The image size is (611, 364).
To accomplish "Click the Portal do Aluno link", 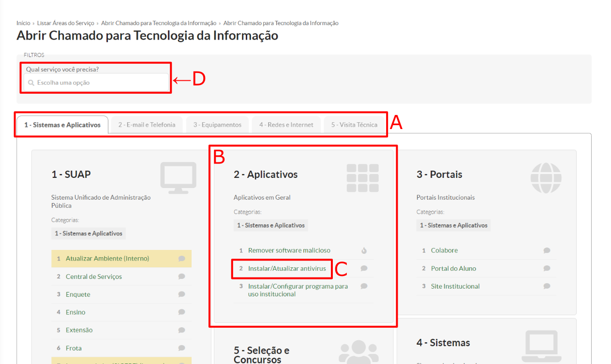I will (453, 268).
